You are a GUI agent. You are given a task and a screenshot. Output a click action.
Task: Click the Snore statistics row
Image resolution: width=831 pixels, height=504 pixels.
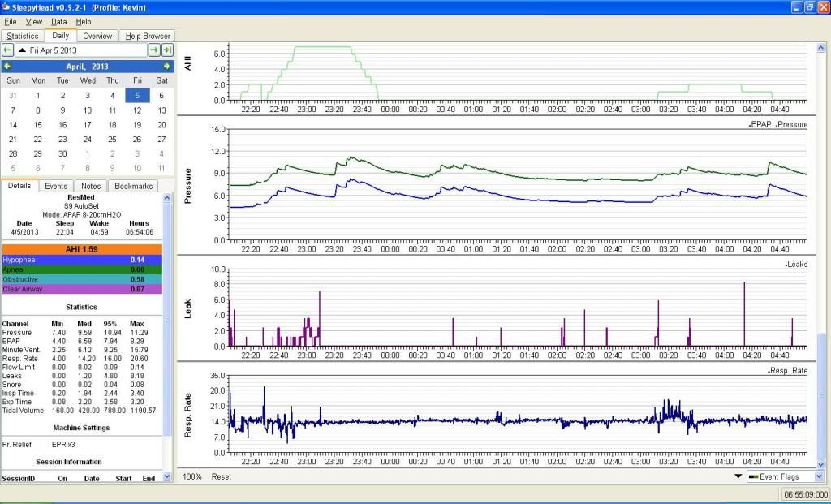pos(80,385)
